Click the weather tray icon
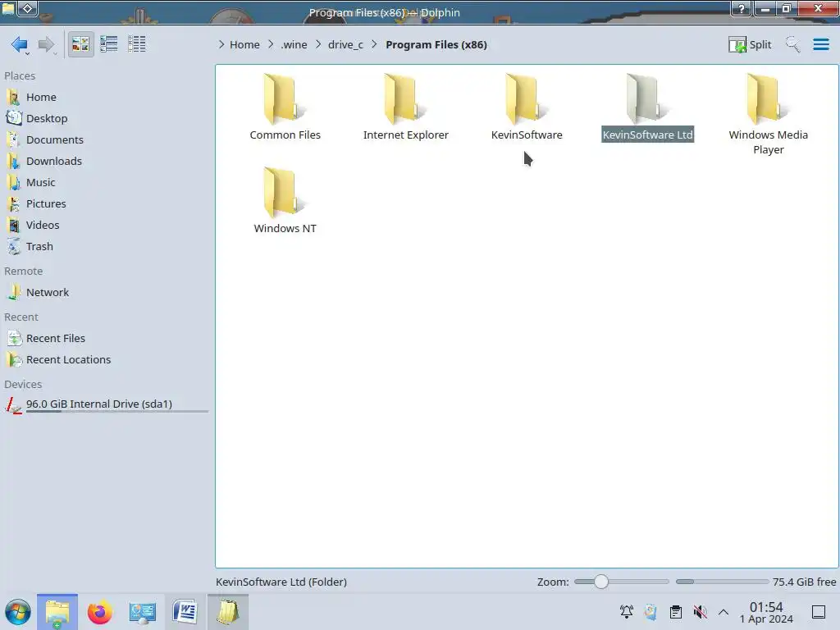The width and height of the screenshot is (840, 630). (x=651, y=612)
